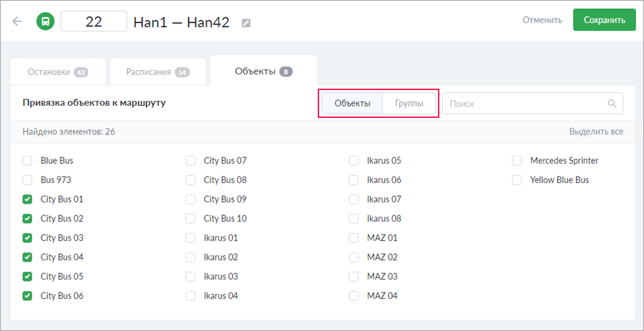Check the Blue Bus checkbox
This screenshot has width=644, height=331.
28,161
